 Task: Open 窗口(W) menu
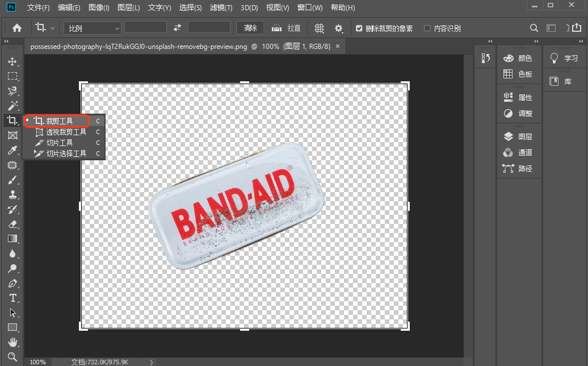pos(310,7)
